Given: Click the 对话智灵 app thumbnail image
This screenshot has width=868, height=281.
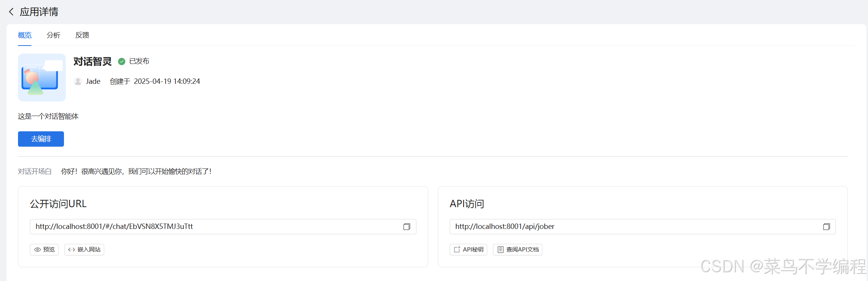Looking at the screenshot, I should 42,77.
